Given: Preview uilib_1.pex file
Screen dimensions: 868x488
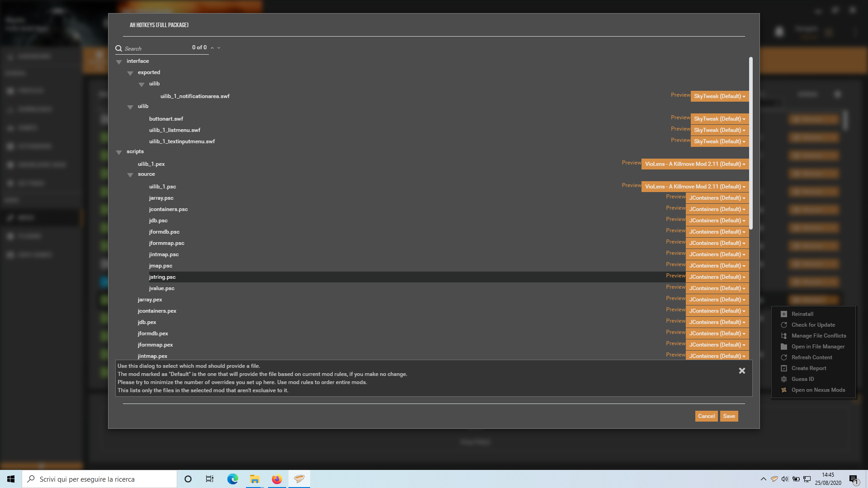Looking at the screenshot, I should 631,163.
